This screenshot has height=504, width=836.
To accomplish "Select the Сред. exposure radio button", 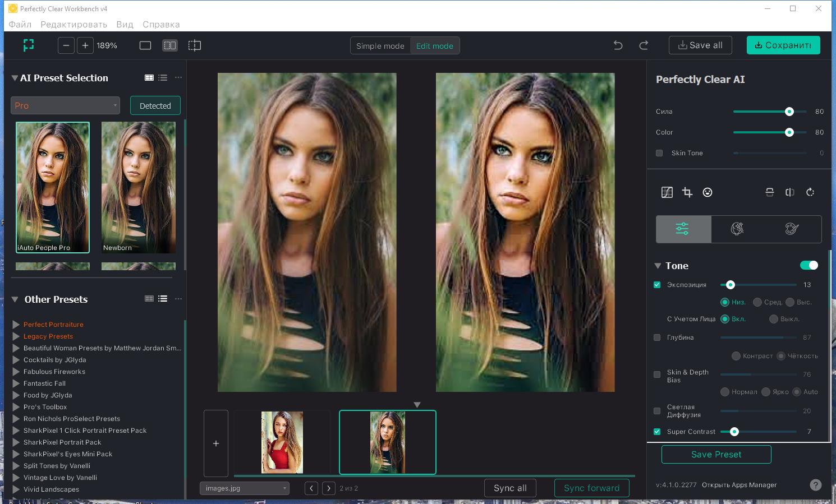I will (x=757, y=302).
